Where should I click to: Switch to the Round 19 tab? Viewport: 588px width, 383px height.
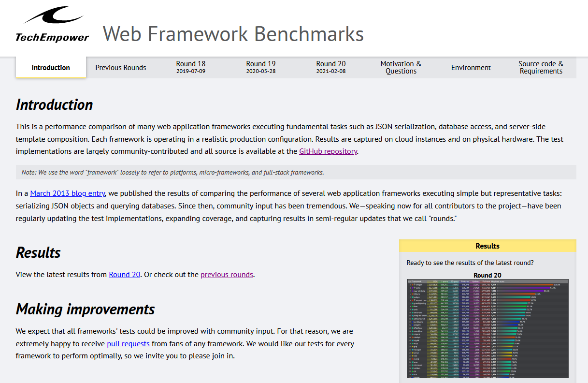click(x=261, y=67)
